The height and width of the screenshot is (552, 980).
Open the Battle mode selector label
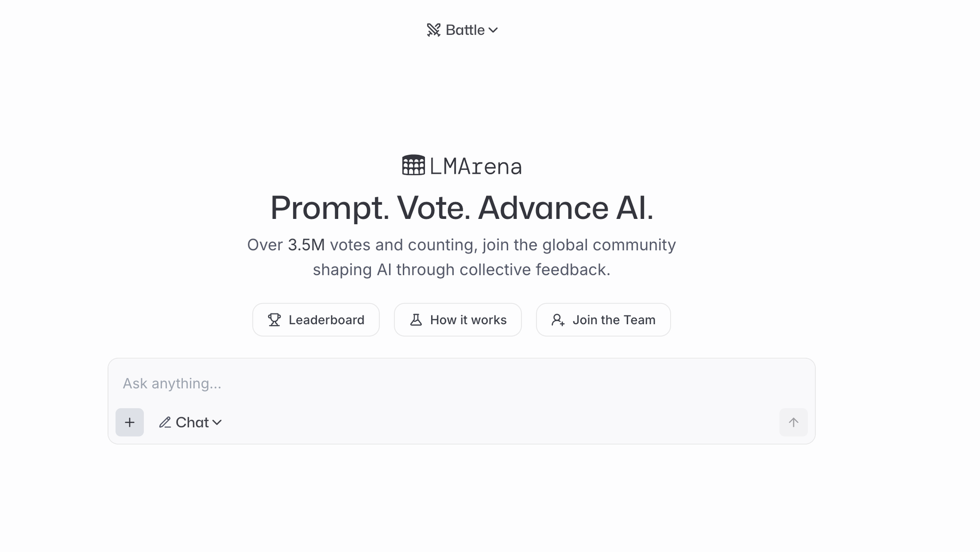coord(465,30)
